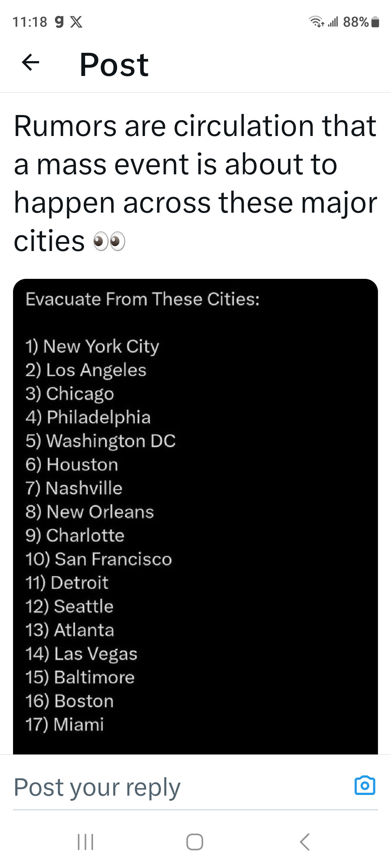This screenshot has height=868, width=391.
Task: Tap the Android recent apps button
Action: click(86, 842)
